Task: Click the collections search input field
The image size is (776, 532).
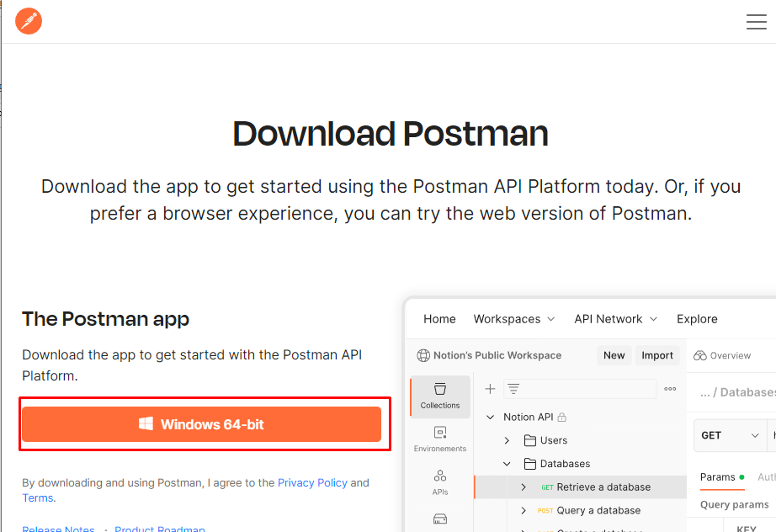Action: point(580,389)
